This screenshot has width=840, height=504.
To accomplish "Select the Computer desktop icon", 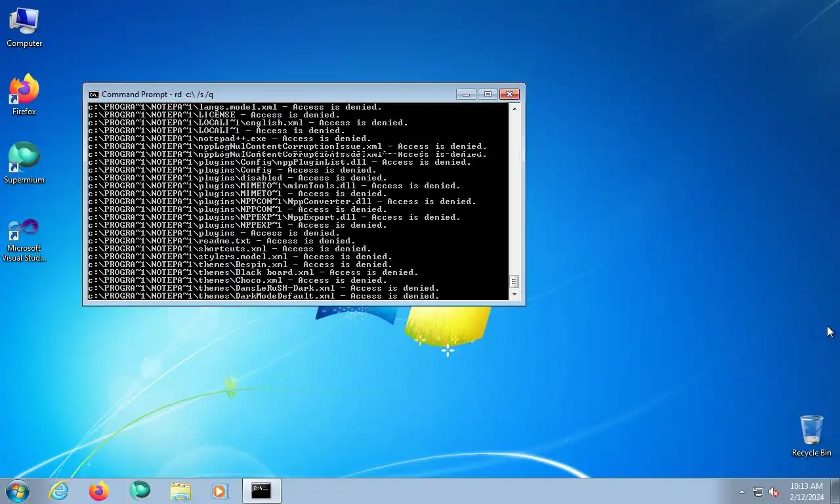I will (24, 28).
